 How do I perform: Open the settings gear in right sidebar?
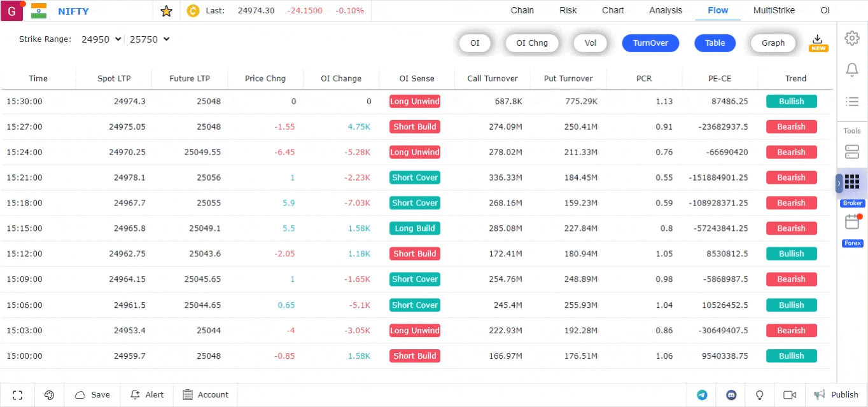(x=851, y=38)
